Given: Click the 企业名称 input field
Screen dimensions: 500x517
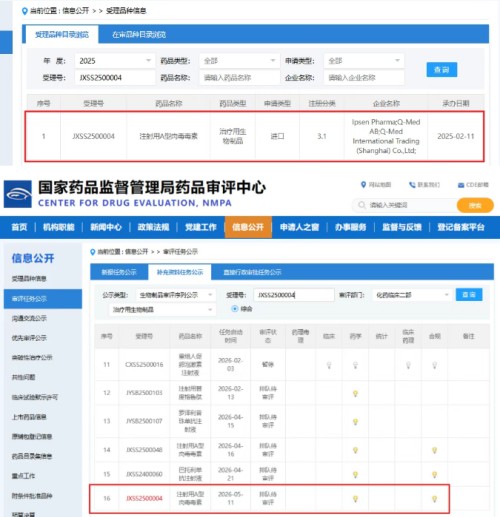Looking at the screenshot, I should 364,78.
